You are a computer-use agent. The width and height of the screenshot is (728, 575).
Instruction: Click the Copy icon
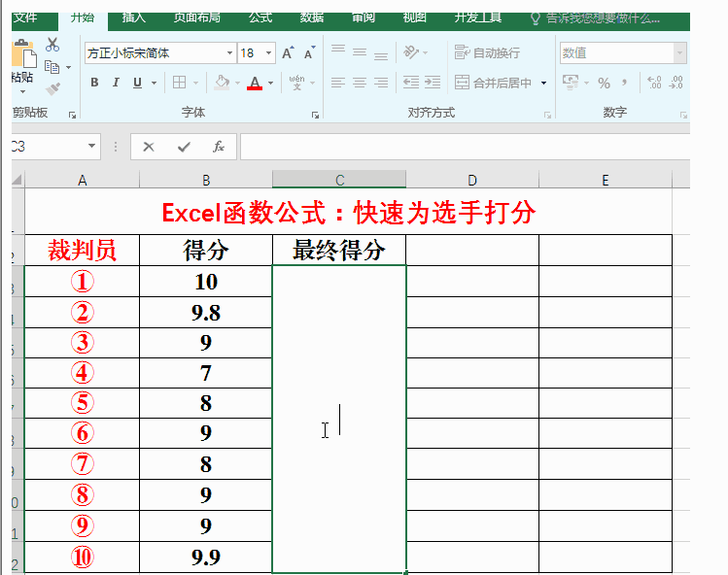52,67
